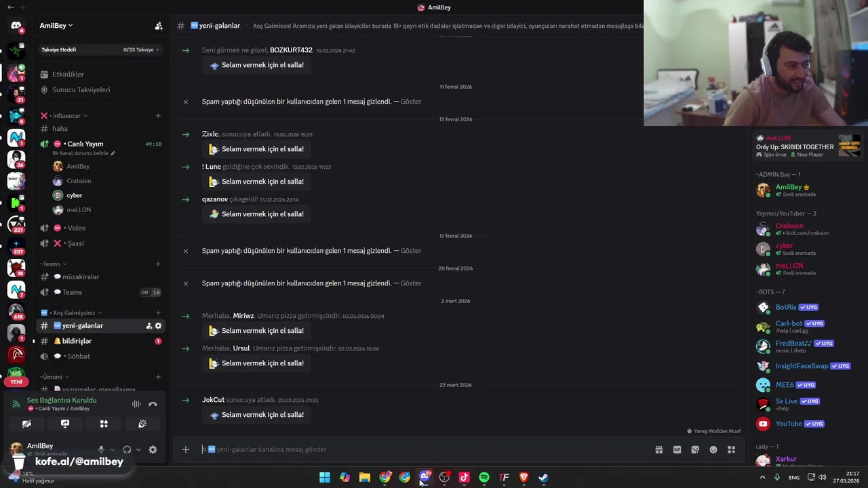Open attachment plus button in message bar
The image size is (868, 488).
pos(186,449)
